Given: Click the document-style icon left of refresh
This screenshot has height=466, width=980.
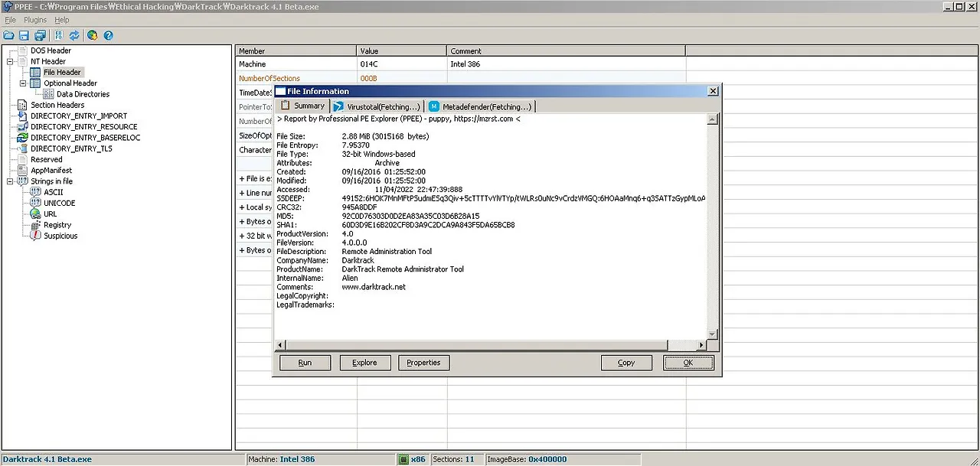Looking at the screenshot, I should 59,35.
